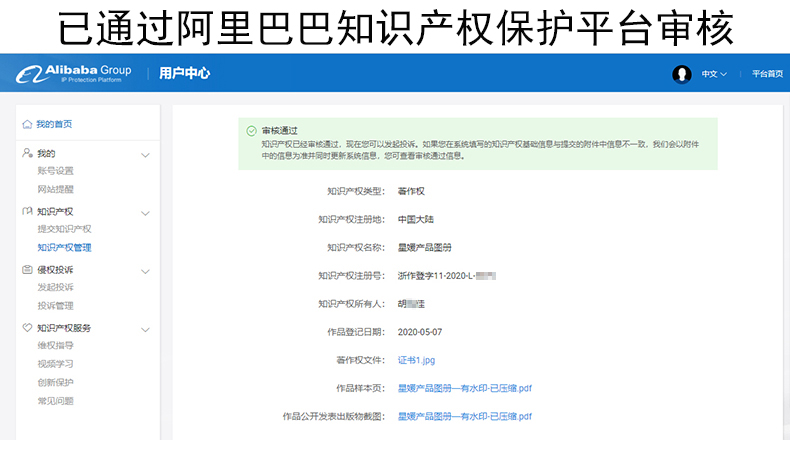Open 账号设置 in sidebar
This screenshot has width=790, height=450.
click(x=55, y=171)
